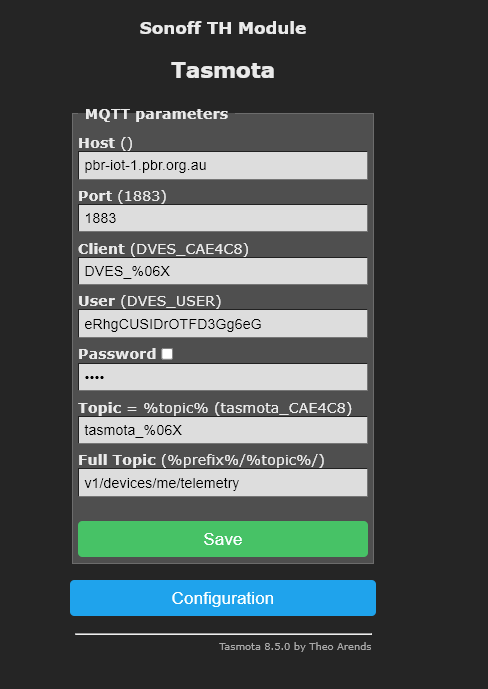This screenshot has height=689, width=488.
Task: Click the bold Host label
Action: click(x=97, y=143)
